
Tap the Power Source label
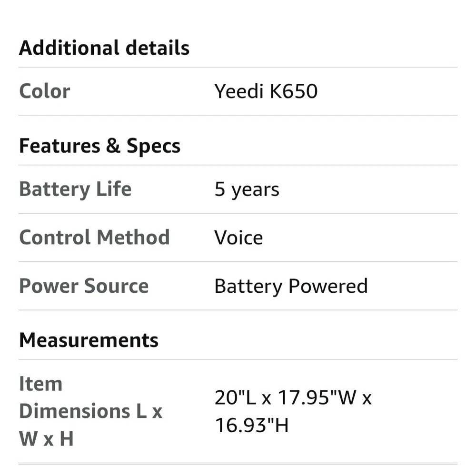(83, 286)
